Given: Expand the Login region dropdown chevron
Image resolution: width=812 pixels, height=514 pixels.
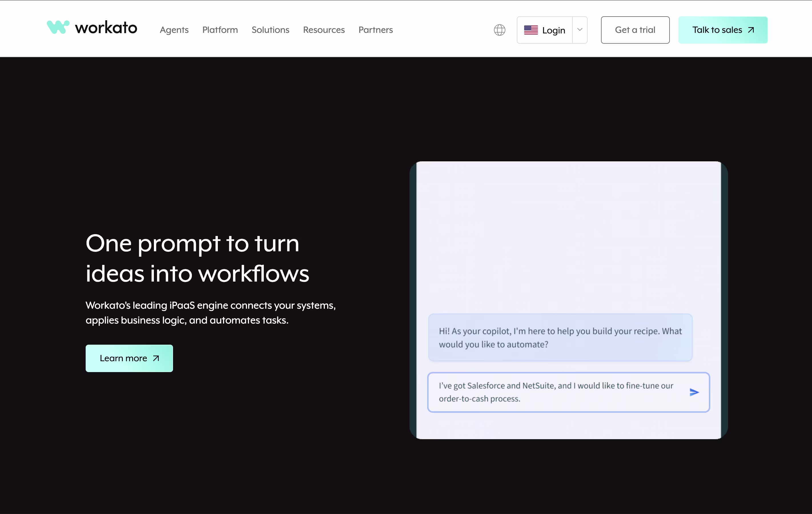Looking at the screenshot, I should click(580, 30).
